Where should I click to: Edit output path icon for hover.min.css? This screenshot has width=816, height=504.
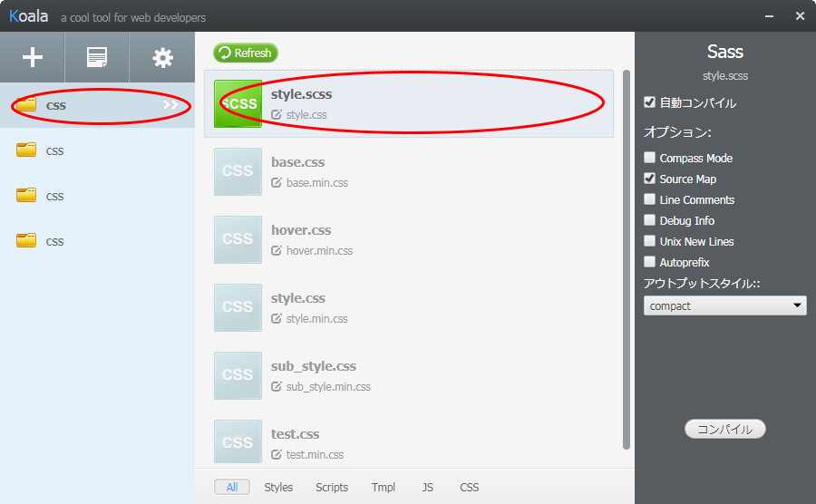point(277,251)
